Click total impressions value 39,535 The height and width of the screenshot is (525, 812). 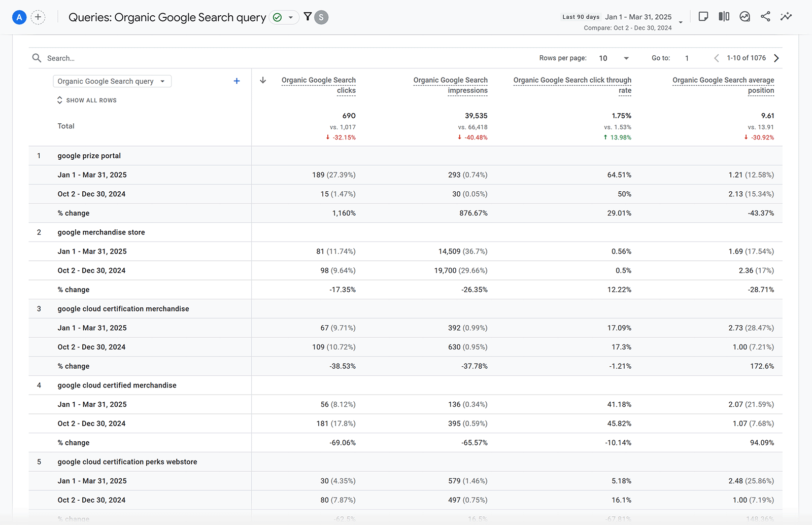(476, 116)
